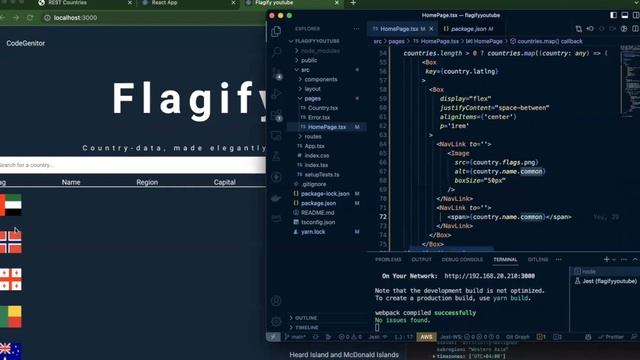The image size is (640, 360).
Task: Open Country.tsx in the explorer
Action: pos(323,108)
